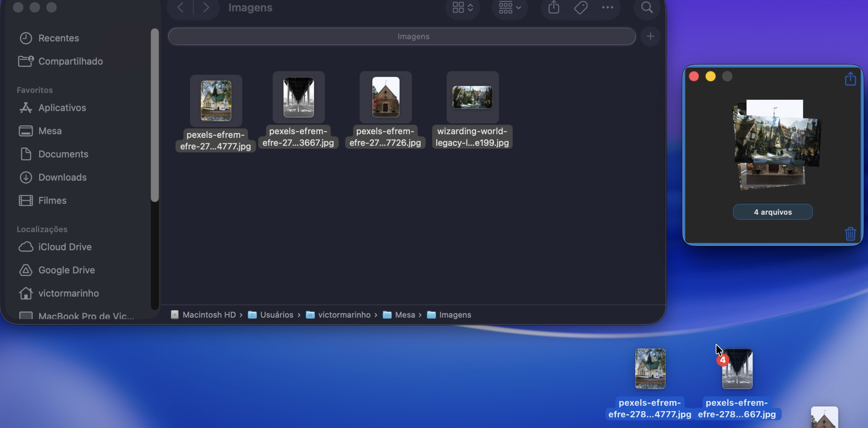Open the icon view switcher dropdown
Screen dimensions: 868x428
tap(462, 7)
